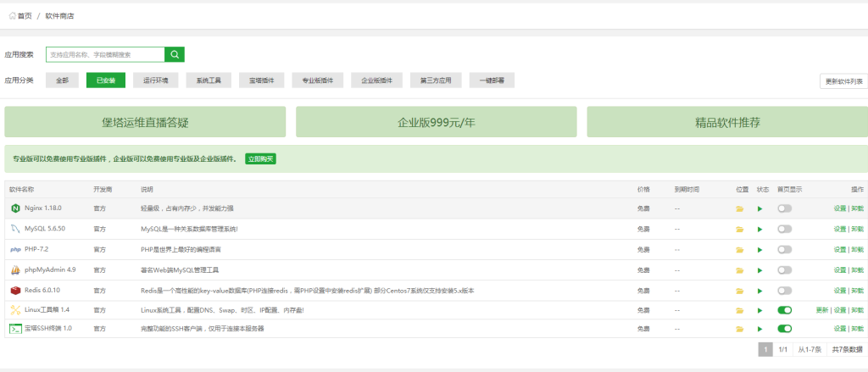The height and width of the screenshot is (372, 868).
Task: Click page number 1 in pagination
Action: click(765, 349)
